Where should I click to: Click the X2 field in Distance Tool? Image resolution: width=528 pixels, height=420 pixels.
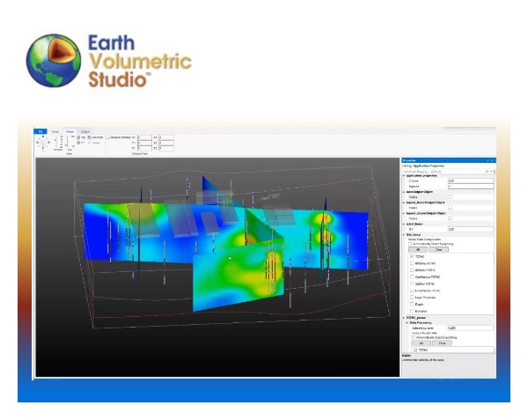click(166, 137)
